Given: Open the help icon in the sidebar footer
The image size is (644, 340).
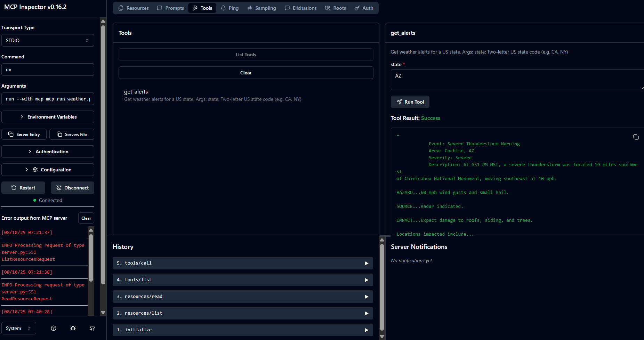Looking at the screenshot, I should (54, 328).
